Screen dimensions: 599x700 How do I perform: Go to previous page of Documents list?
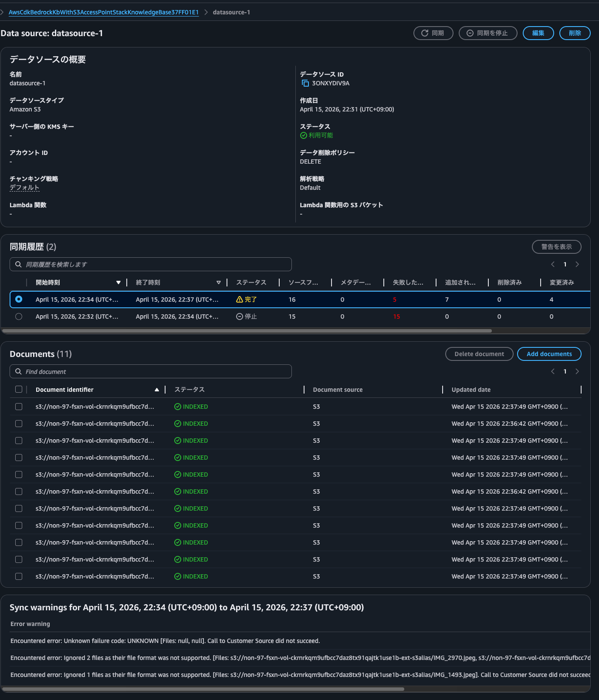click(553, 371)
